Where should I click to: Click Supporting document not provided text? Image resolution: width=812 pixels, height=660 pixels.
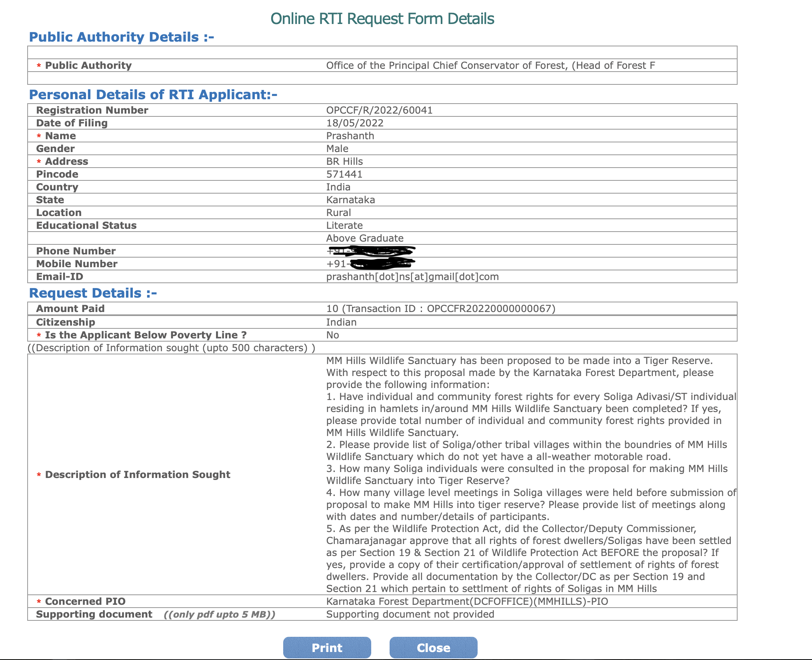click(x=410, y=614)
